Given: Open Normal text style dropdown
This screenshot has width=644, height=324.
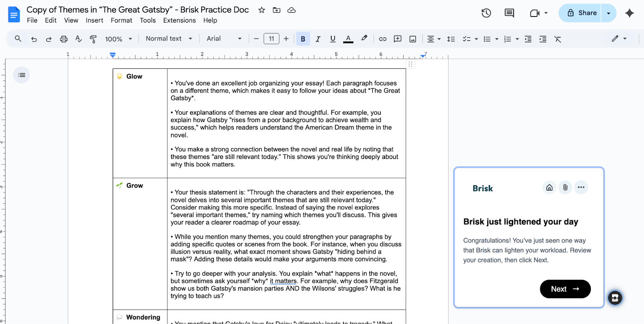Looking at the screenshot, I should click(169, 39).
